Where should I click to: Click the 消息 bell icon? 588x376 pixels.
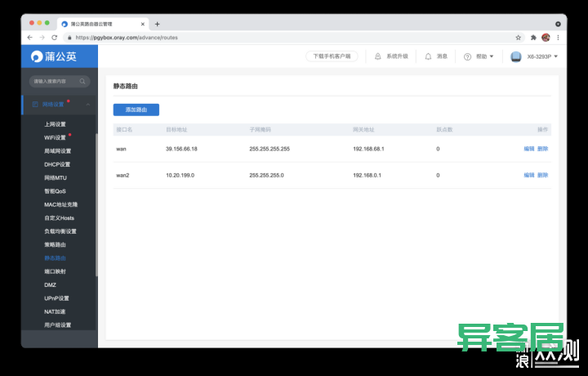tap(428, 56)
